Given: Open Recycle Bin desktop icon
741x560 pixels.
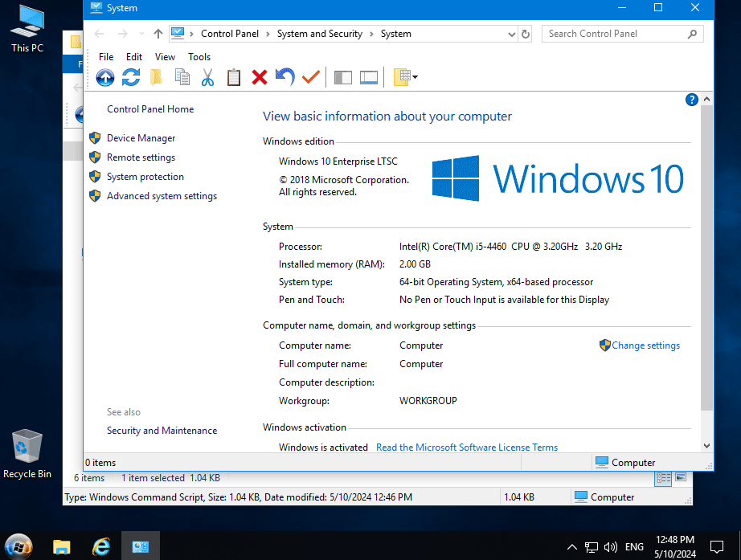Looking at the screenshot, I should pyautogui.click(x=27, y=454).
